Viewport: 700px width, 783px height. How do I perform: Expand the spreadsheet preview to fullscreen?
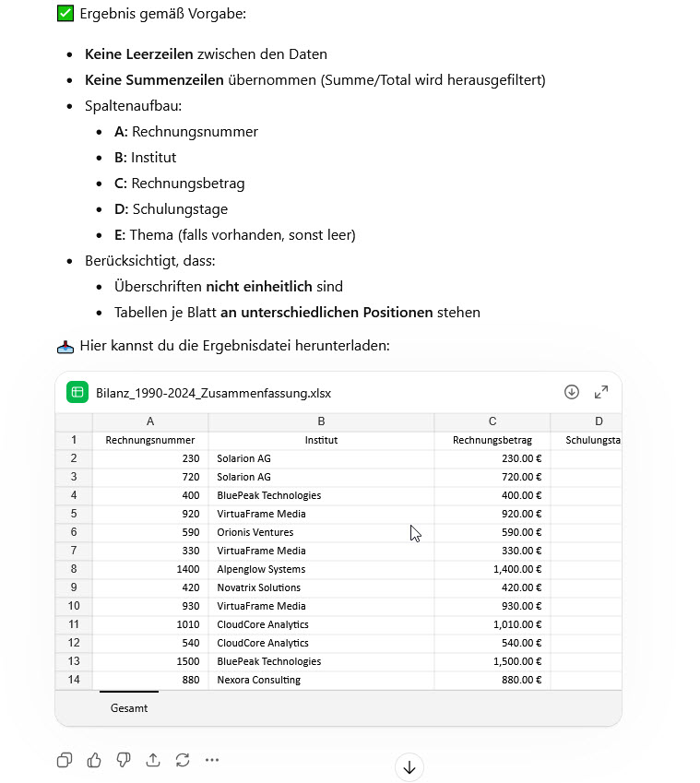(601, 392)
